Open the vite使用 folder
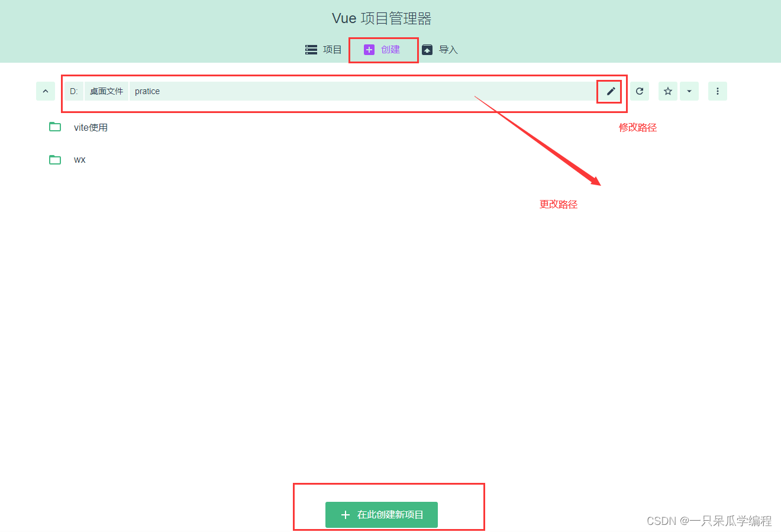Viewport: 781px width, 532px height. point(91,127)
